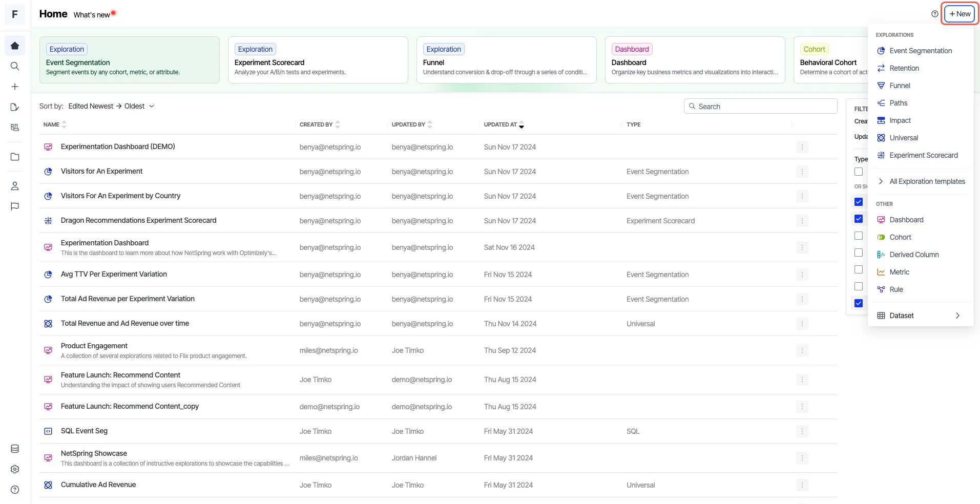The width and height of the screenshot is (980, 504).
Task: Open the sidebar user profile icon
Action: click(x=15, y=186)
